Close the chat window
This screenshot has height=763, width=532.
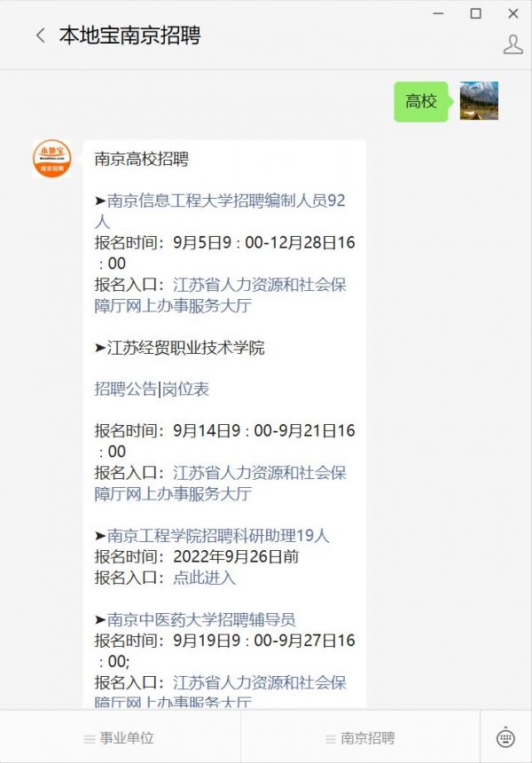click(513, 13)
